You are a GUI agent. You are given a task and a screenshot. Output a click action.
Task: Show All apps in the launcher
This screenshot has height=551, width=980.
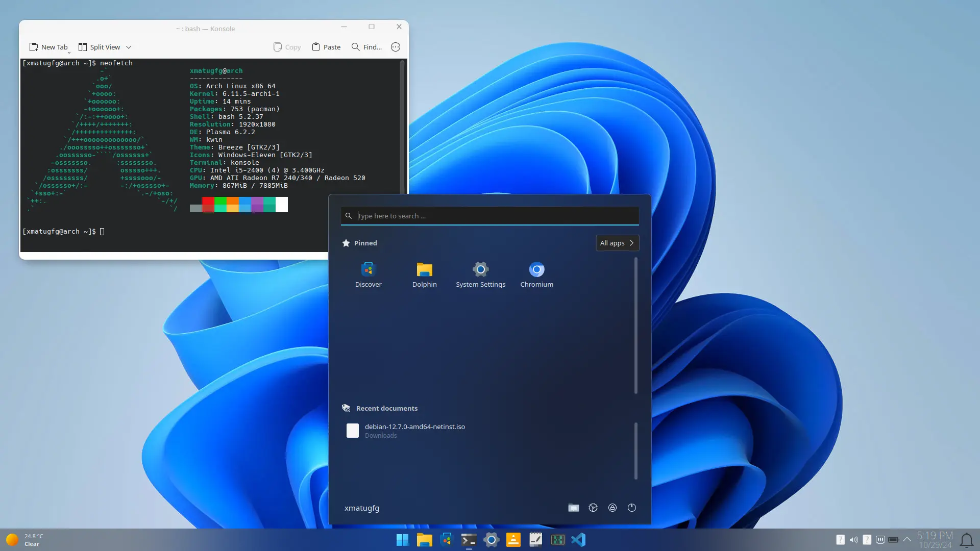617,243
